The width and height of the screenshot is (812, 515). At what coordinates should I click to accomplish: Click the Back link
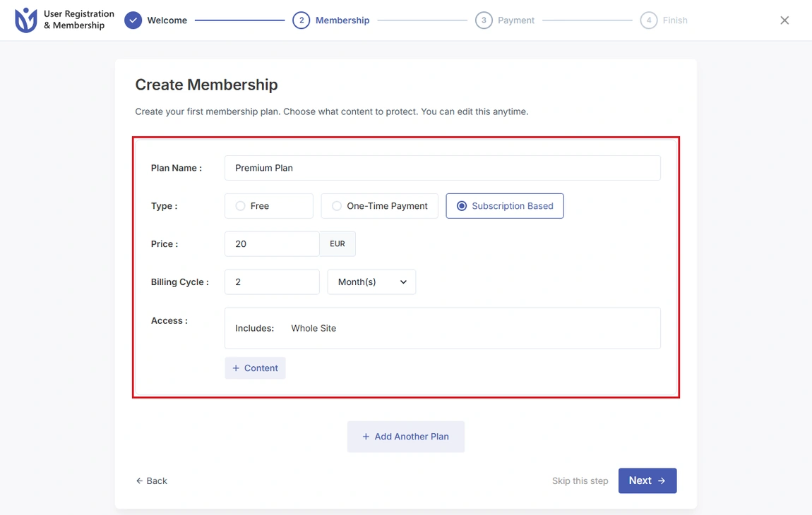[x=152, y=481]
